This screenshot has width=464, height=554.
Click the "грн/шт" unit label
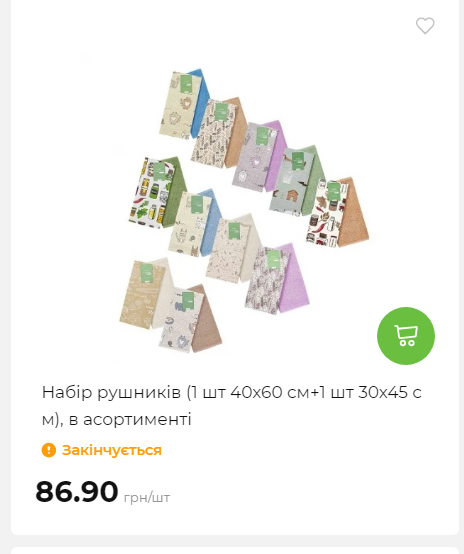click(x=147, y=497)
